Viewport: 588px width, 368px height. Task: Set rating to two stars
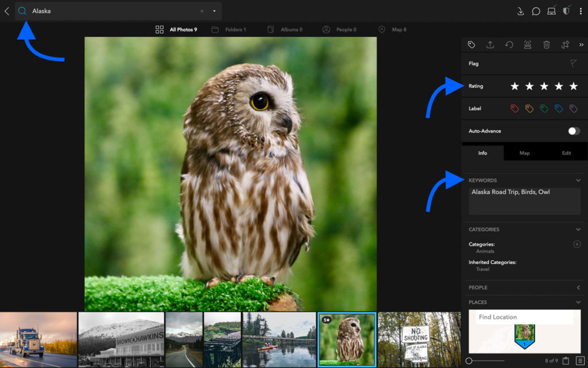click(529, 86)
